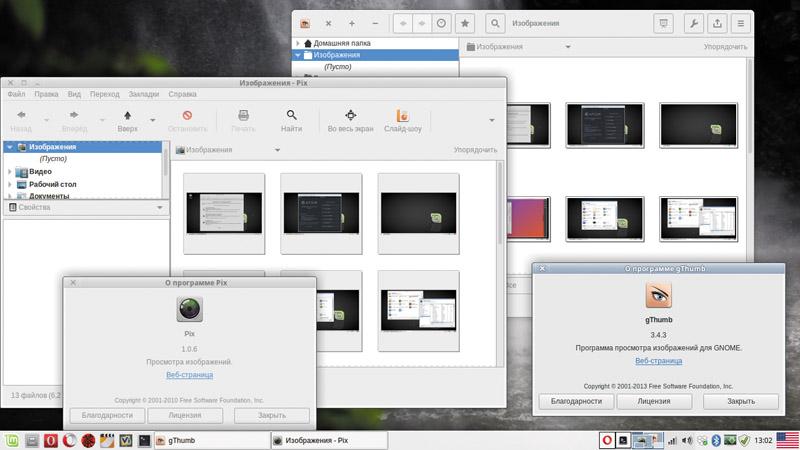Click the Bluetooth tray icon

(x=716, y=440)
